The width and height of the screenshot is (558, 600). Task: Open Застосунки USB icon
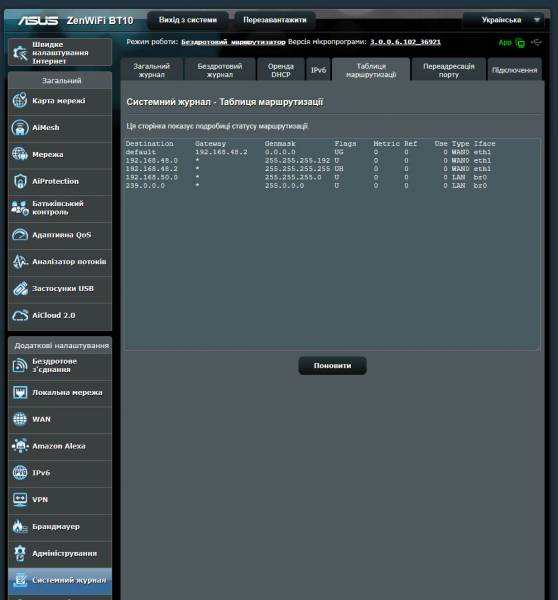pos(20,288)
